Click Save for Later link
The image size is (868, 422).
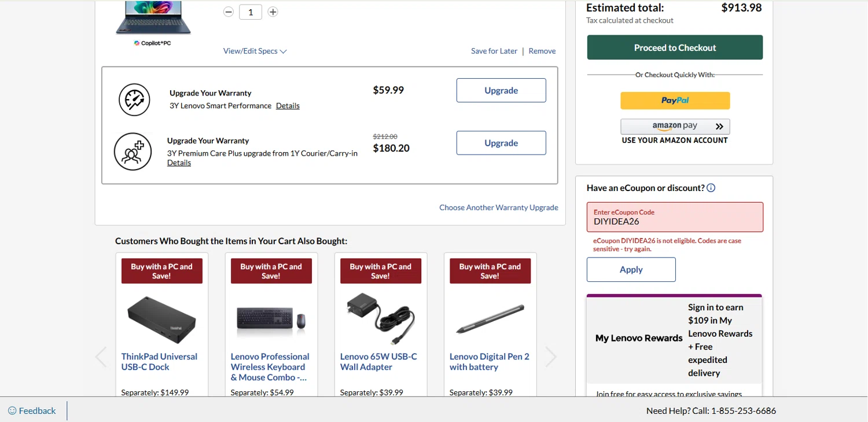coord(494,51)
